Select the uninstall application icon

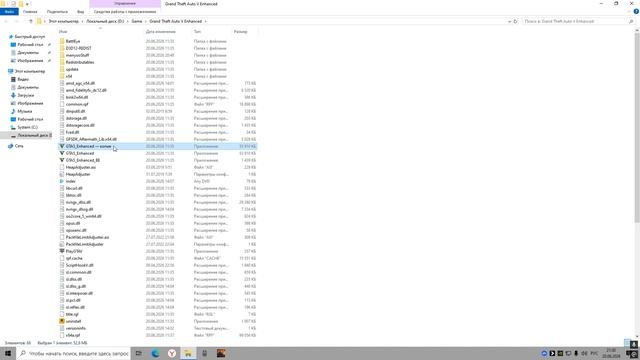point(62,321)
